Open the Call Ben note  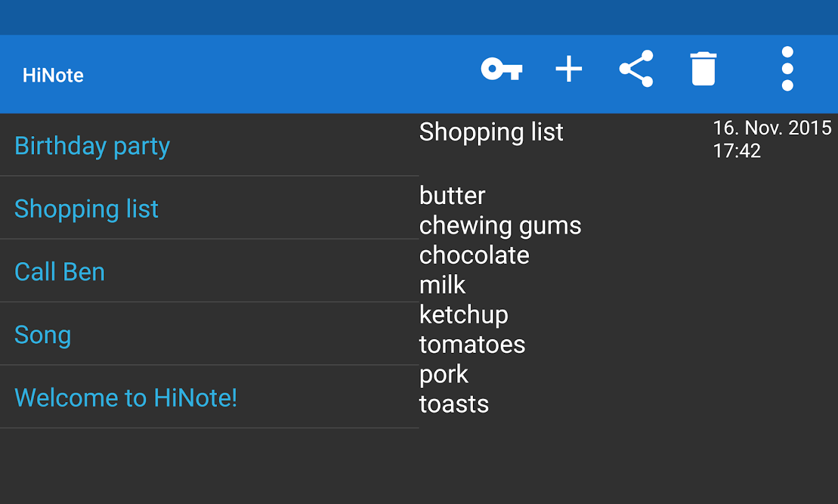(x=60, y=272)
